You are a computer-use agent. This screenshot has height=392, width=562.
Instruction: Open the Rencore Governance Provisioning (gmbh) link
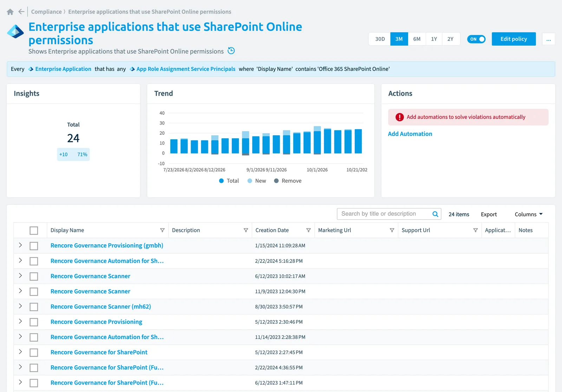107,246
